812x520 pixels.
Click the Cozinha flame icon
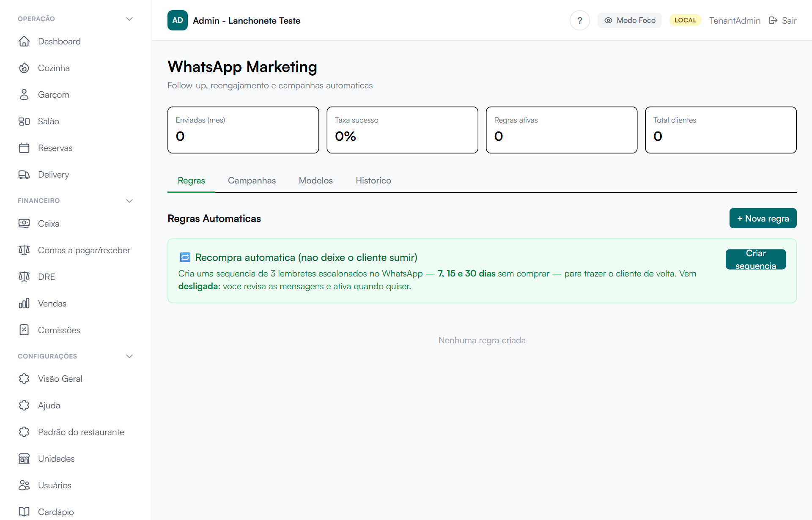[24, 68]
